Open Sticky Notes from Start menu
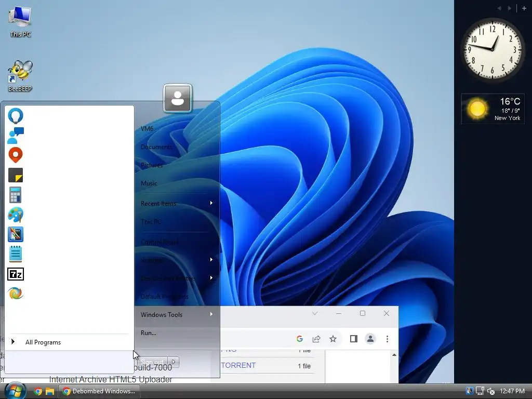The image size is (532, 399). click(15, 175)
